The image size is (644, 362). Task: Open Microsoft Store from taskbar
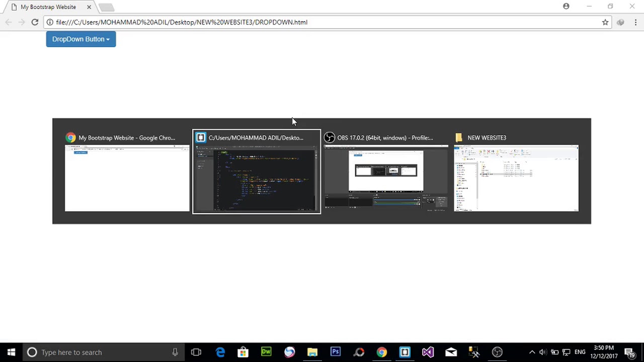(x=243, y=352)
